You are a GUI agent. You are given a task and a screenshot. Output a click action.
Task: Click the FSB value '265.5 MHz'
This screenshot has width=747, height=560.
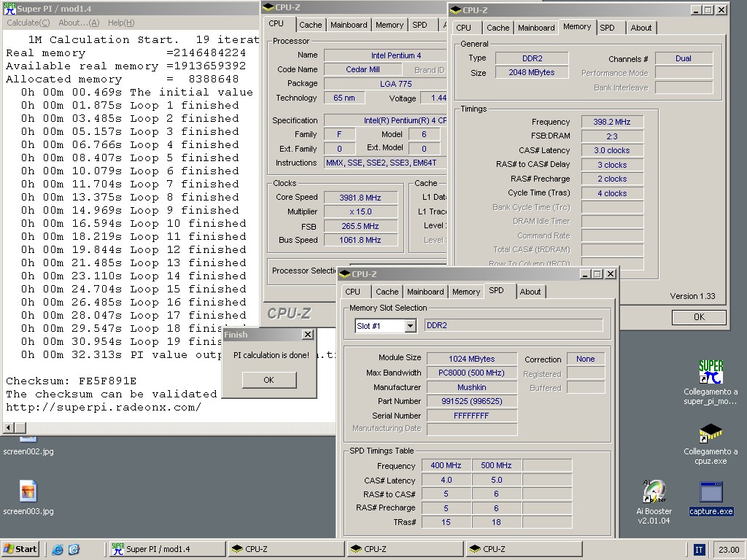tap(360, 226)
